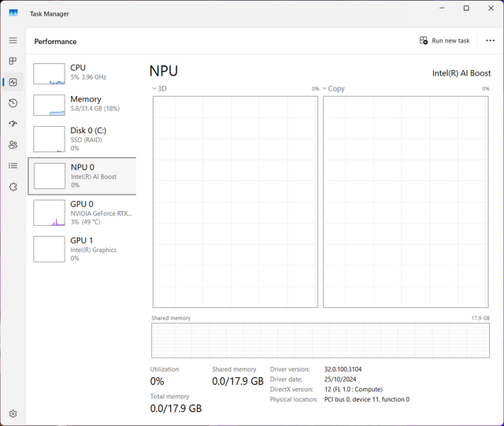Open the Startup apps page icon
The height and width of the screenshot is (426, 504).
(13, 124)
